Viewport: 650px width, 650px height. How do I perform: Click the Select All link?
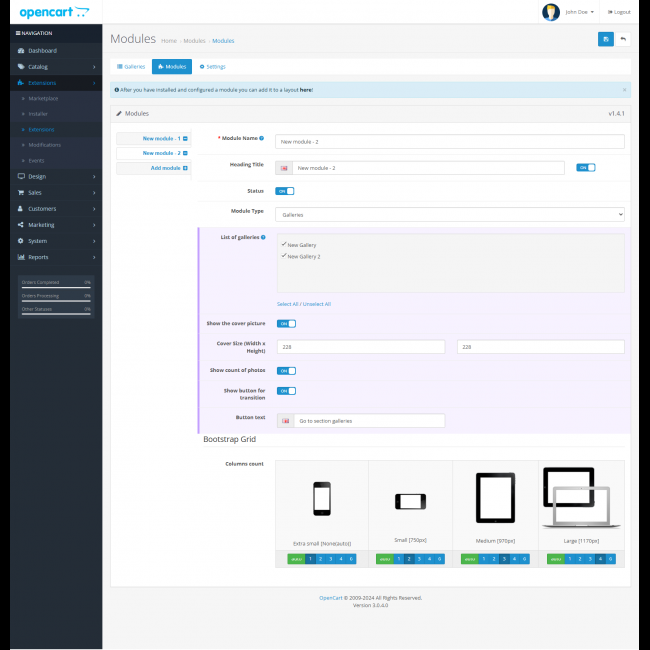pyautogui.click(x=287, y=304)
